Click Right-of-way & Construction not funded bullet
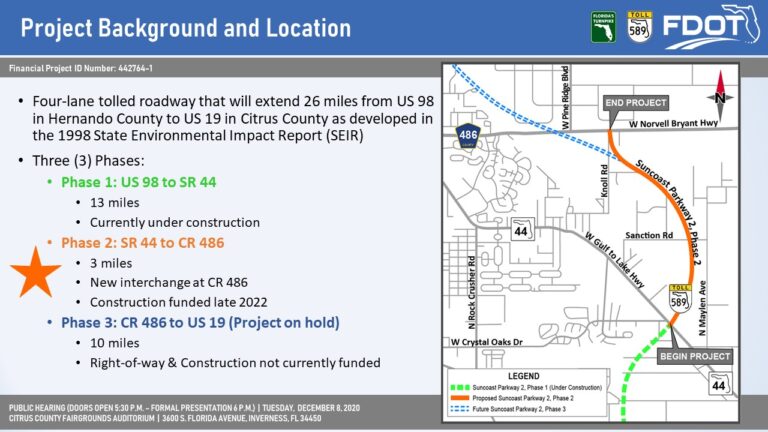This screenshot has height=432, width=768. tap(235, 363)
